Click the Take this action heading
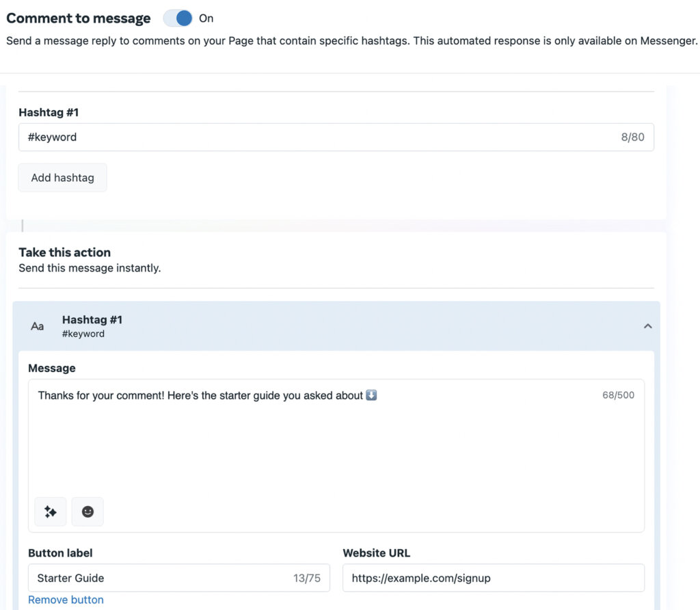700x610 pixels. (x=64, y=252)
